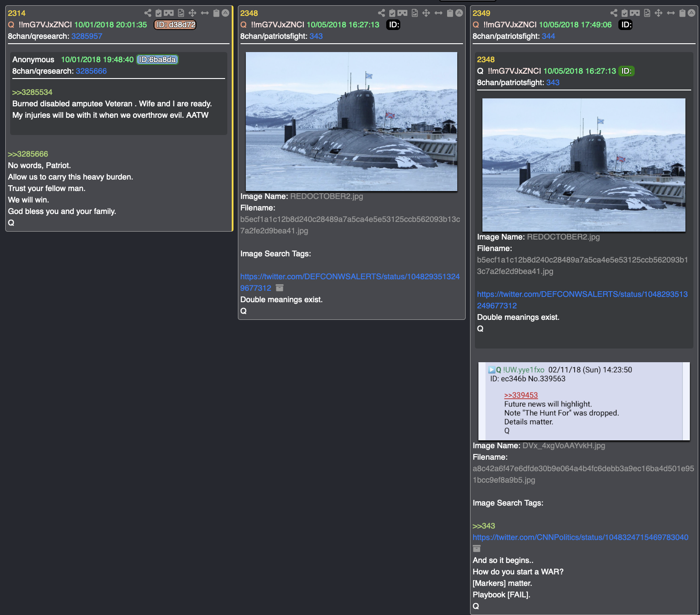700x615 pixels.
Task: Click image file icon on post 2349
Action: point(647,13)
